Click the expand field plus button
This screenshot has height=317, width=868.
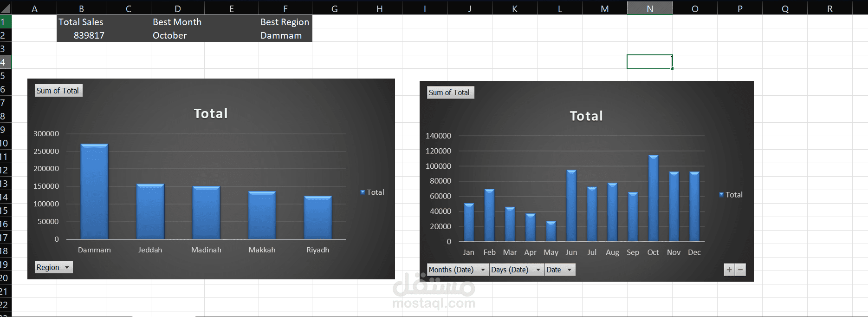(x=729, y=270)
